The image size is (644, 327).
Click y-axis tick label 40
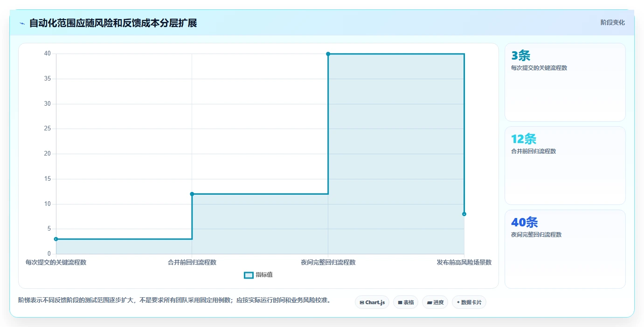[x=48, y=54]
